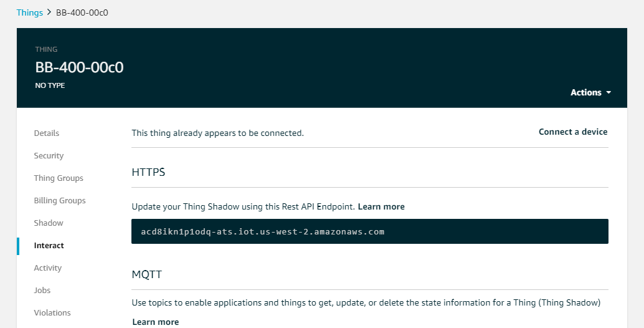Open Learn more link in HTTPS section

point(381,207)
